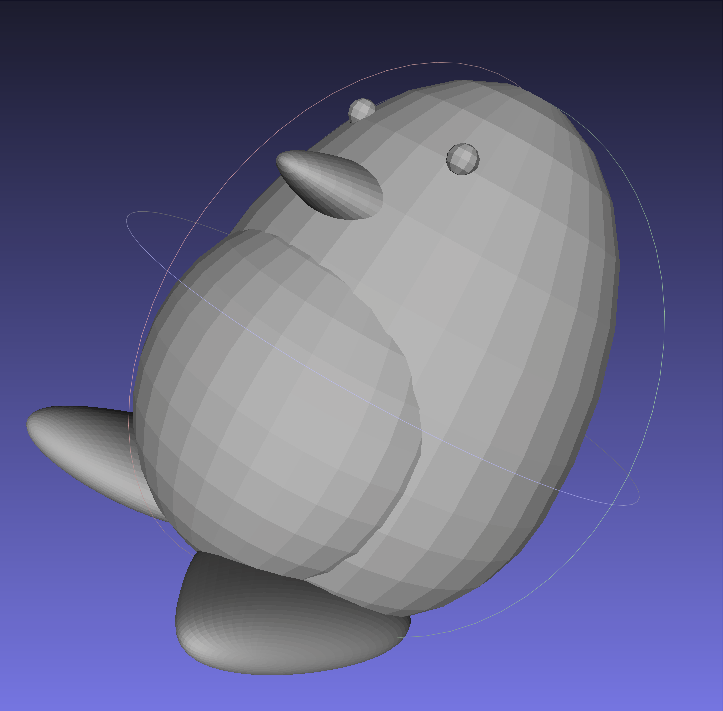The width and height of the screenshot is (723, 711).
Task: Click the small eye sphere behind head
Action: coord(362,110)
